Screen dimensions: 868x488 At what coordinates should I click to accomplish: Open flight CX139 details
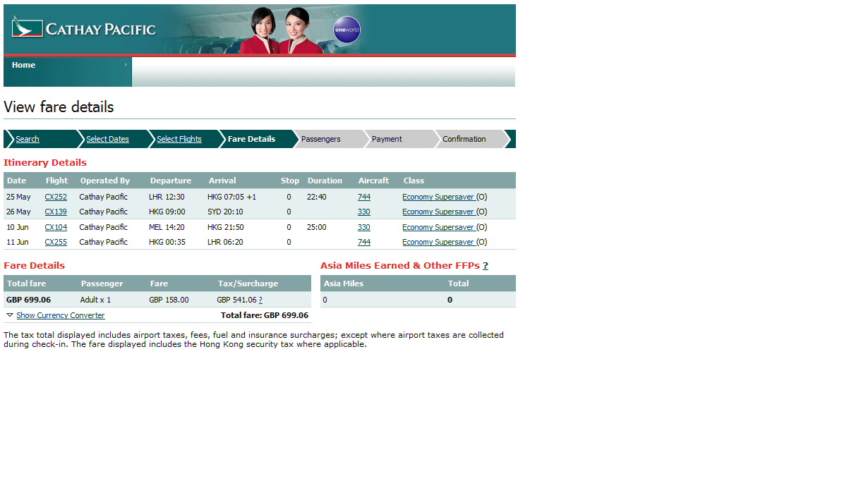pyautogui.click(x=56, y=212)
